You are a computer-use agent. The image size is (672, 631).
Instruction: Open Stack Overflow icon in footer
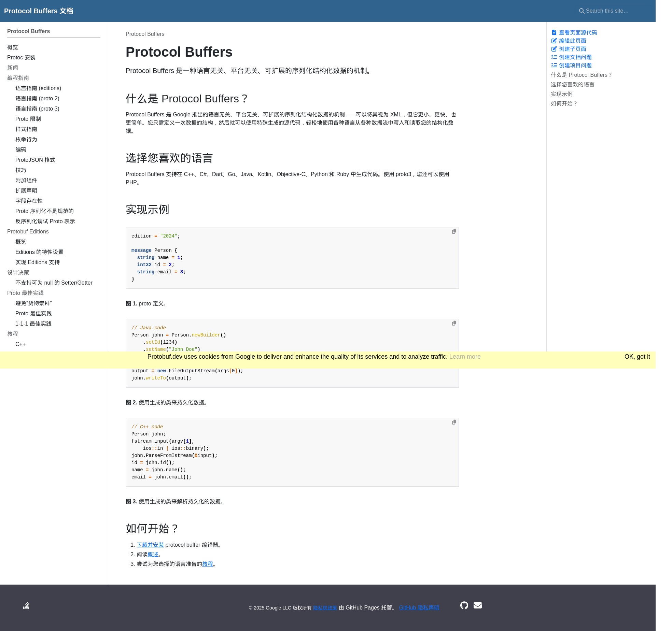click(x=26, y=606)
